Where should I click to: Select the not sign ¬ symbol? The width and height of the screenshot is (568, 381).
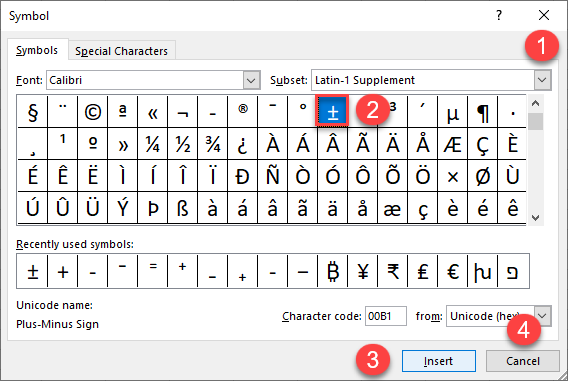click(183, 112)
